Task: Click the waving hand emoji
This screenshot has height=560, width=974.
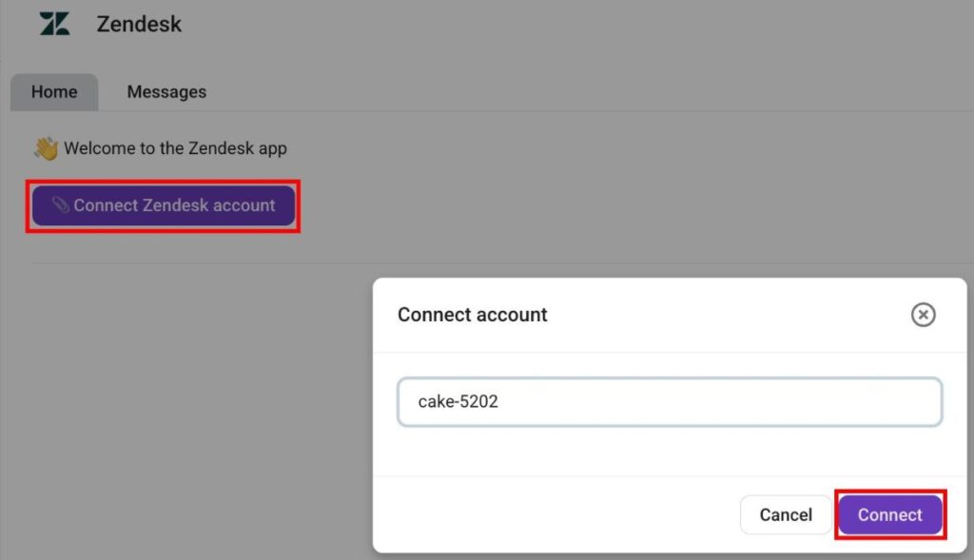Action: click(46, 148)
